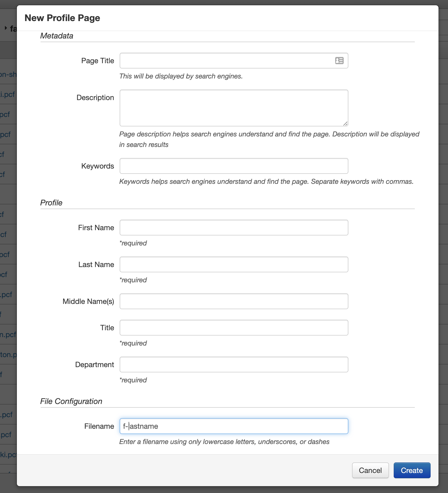Viewport: 448px width, 493px height.
Task: Click the Keywords hint about separating with commas
Action: click(x=266, y=181)
